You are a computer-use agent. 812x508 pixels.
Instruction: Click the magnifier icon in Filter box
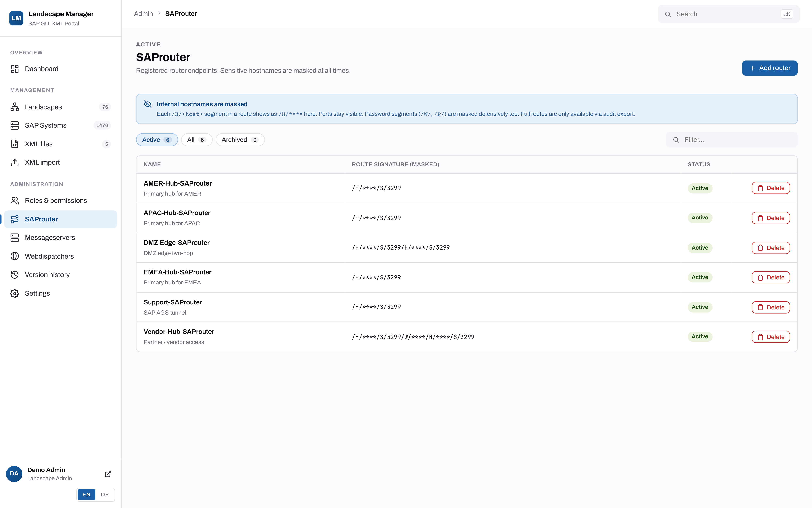[676, 140]
